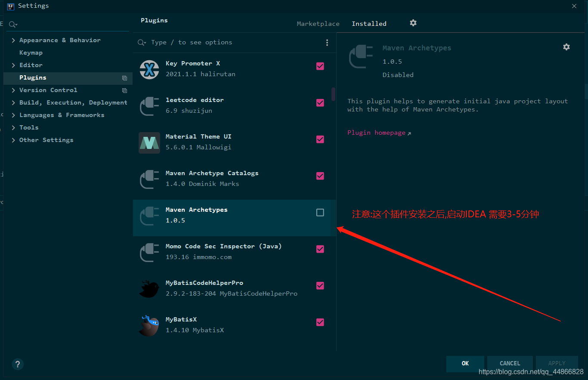
Task: Click the CANCEL button
Action: [510, 364]
